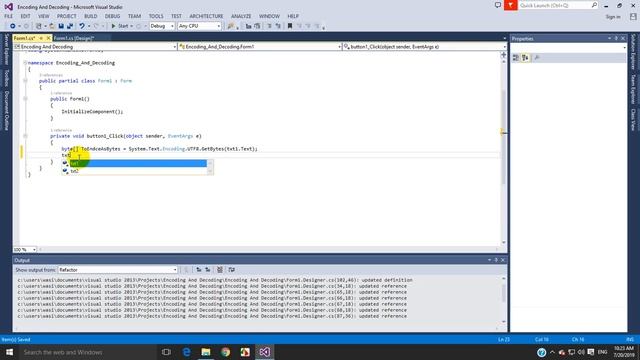Click the Start debugging button
Viewport: 640px width, 360px height.
pyautogui.click(x=120, y=26)
